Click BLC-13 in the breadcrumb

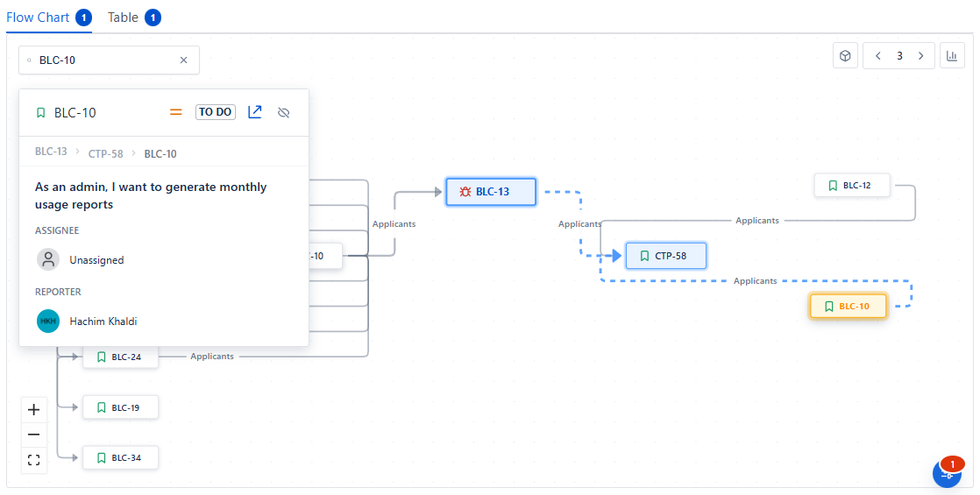(51, 152)
